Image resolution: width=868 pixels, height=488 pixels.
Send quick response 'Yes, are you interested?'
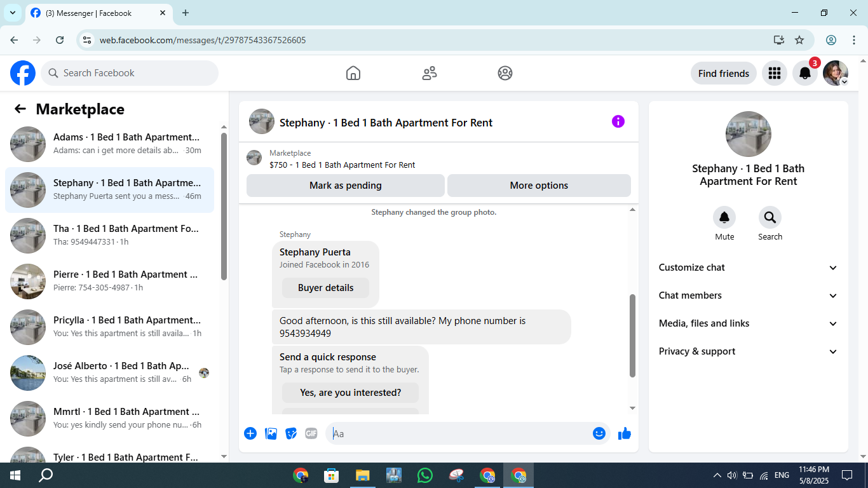pos(350,393)
